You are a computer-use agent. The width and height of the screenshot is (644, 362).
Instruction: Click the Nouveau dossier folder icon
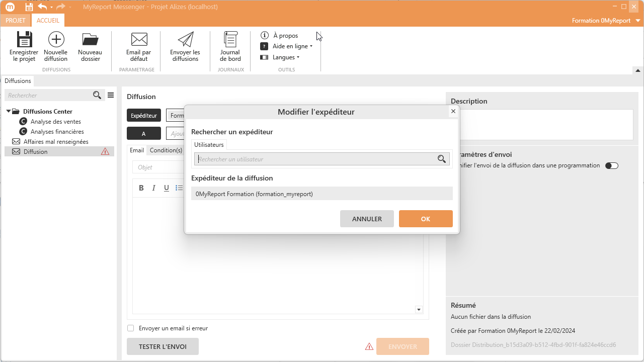coord(90,40)
